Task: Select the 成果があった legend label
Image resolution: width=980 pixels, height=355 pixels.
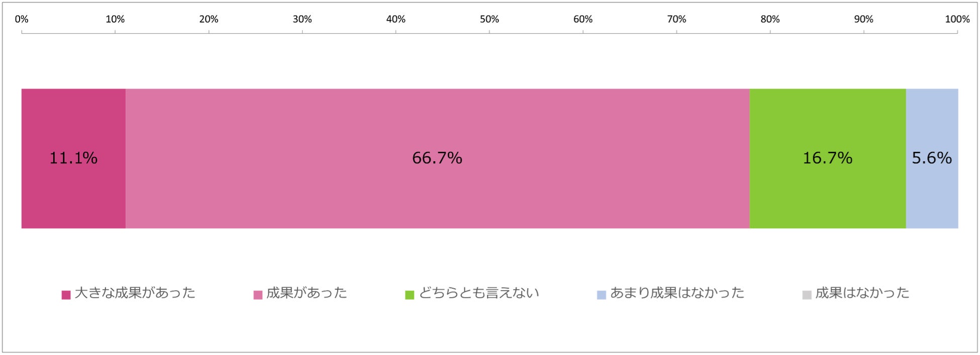Action: click(x=307, y=293)
